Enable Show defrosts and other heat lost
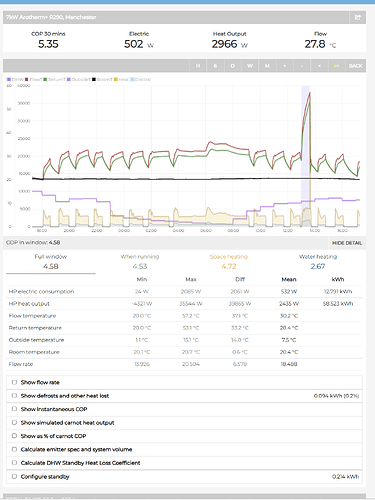Viewport: 375px width, 500px height. (14, 396)
